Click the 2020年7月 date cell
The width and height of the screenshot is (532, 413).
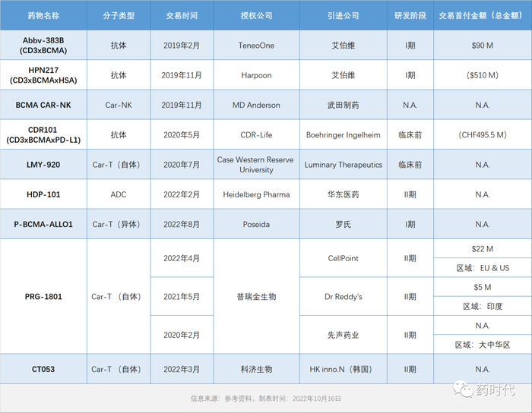(182, 165)
